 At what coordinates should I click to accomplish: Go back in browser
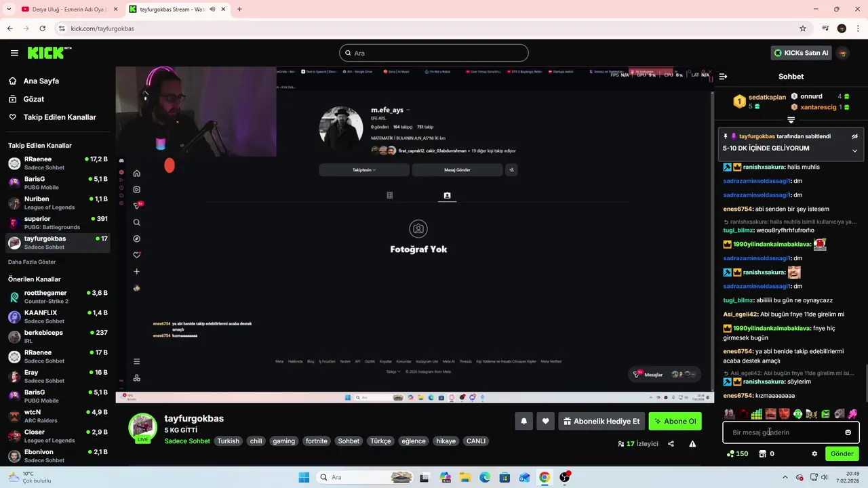[9, 28]
